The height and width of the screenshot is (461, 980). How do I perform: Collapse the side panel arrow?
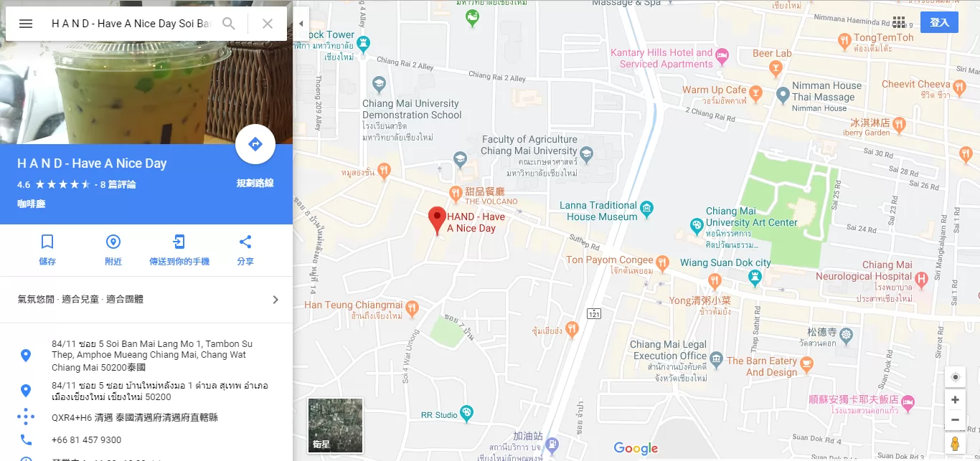[301, 24]
